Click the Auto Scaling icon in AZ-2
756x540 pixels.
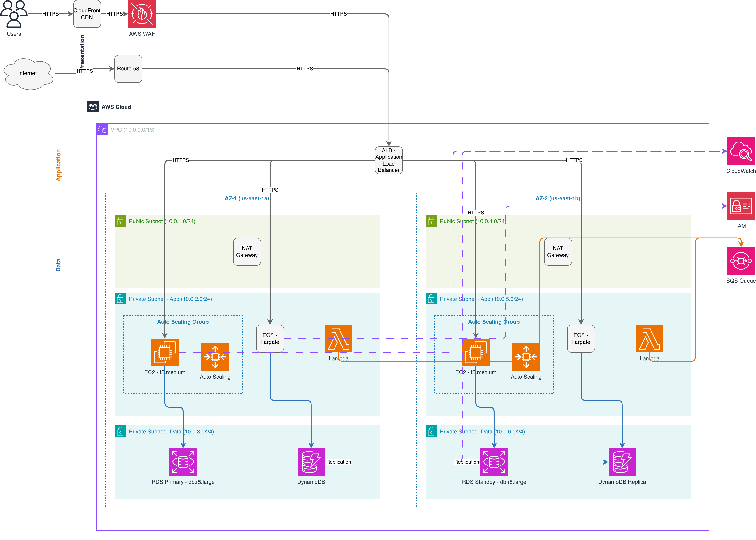[x=526, y=357]
